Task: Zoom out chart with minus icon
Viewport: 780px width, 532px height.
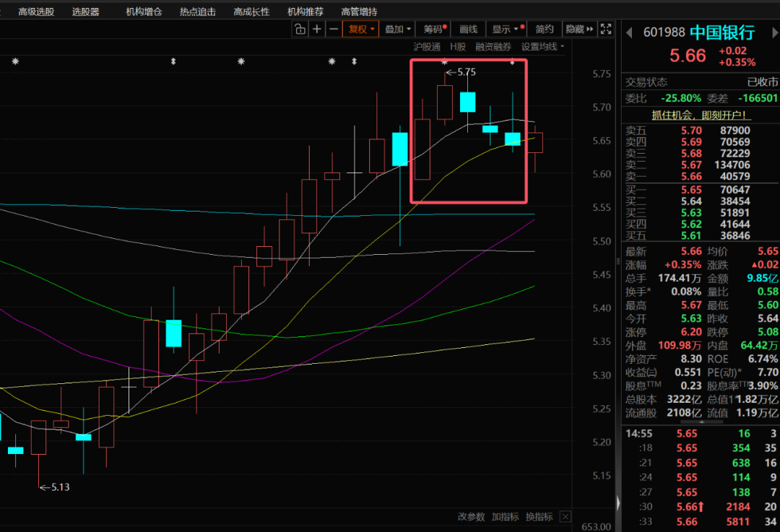Action: [x=333, y=29]
